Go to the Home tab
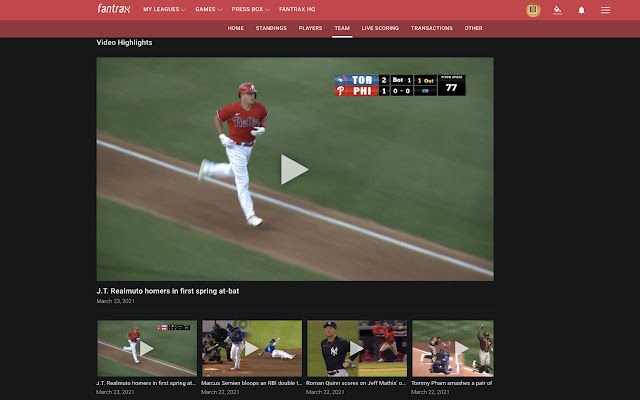Viewport: 640px width, 400px height. [236, 28]
